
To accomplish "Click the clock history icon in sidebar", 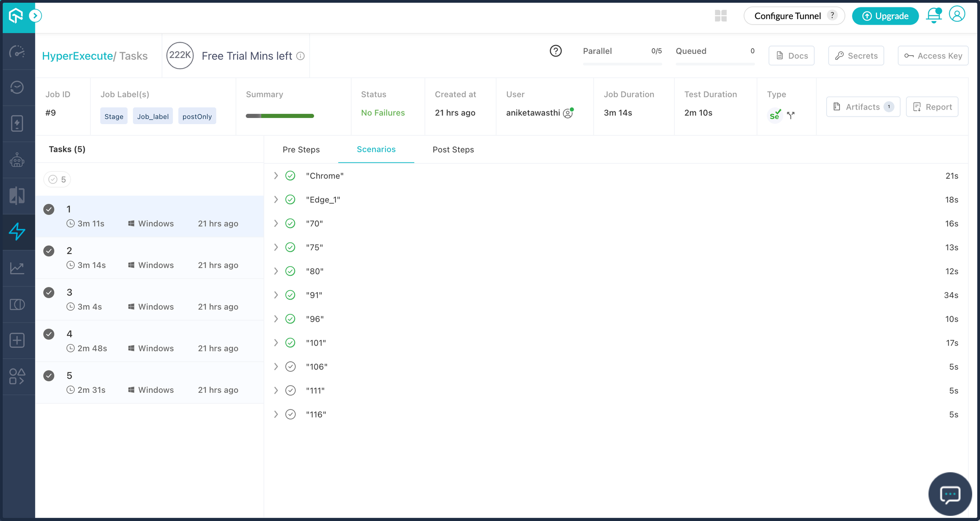I will 18,87.
